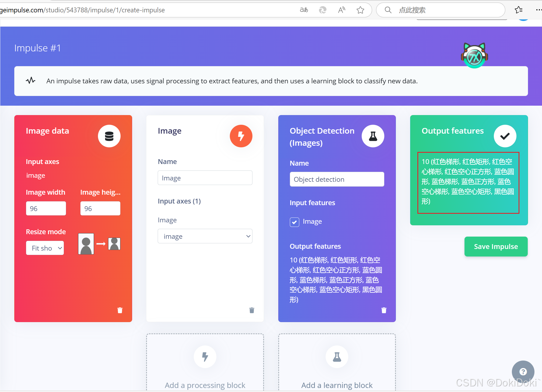This screenshot has height=392, width=542.
Task: Click the Image width input field
Action: click(46, 208)
